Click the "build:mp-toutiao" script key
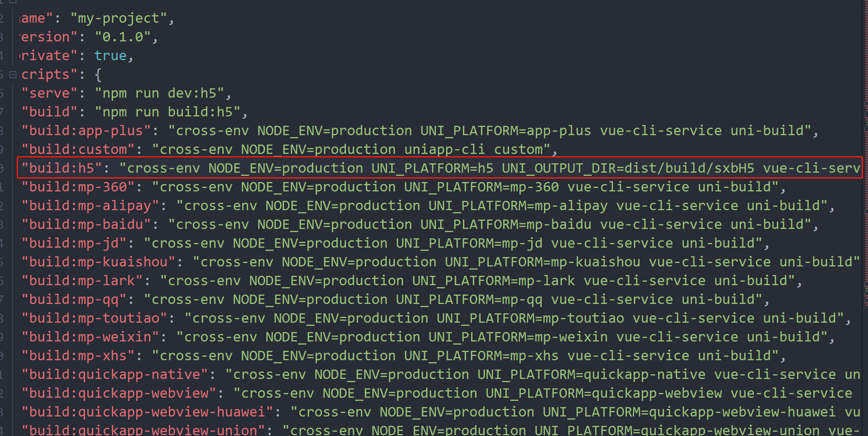Screen dimensions: 868x436 coord(94,318)
